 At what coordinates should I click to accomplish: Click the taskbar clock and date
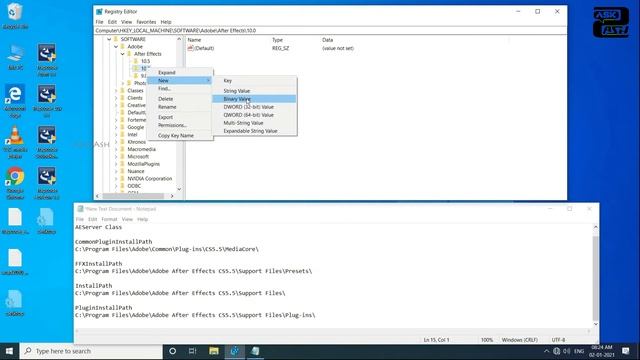coord(602,351)
